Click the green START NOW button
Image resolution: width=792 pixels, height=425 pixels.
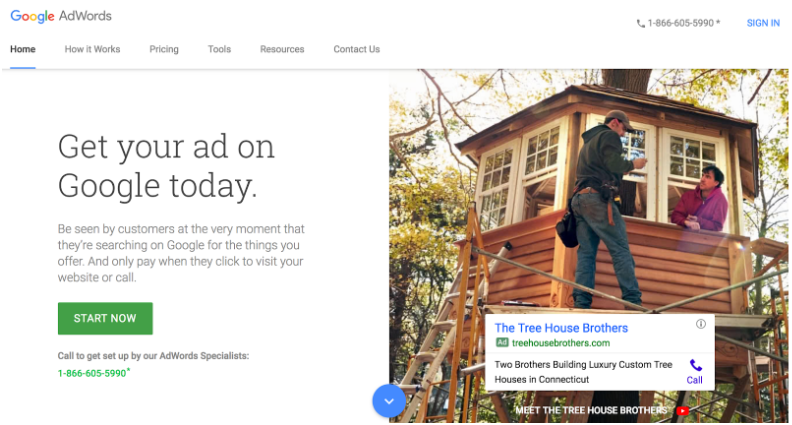point(105,318)
